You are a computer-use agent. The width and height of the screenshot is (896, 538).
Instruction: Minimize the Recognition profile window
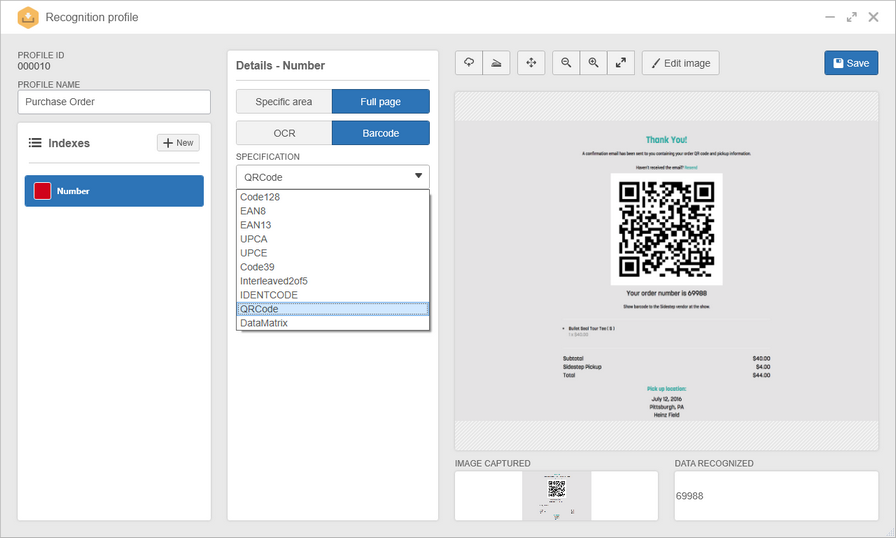click(830, 17)
